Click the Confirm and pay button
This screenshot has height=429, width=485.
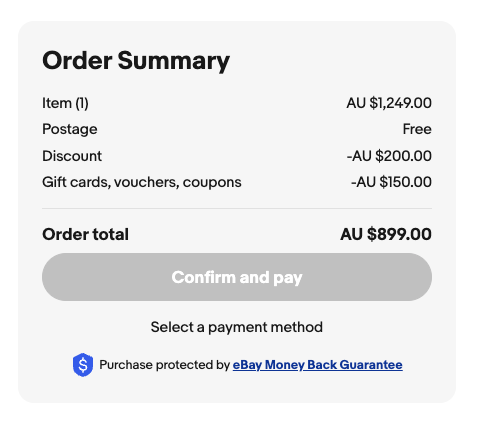tap(237, 277)
